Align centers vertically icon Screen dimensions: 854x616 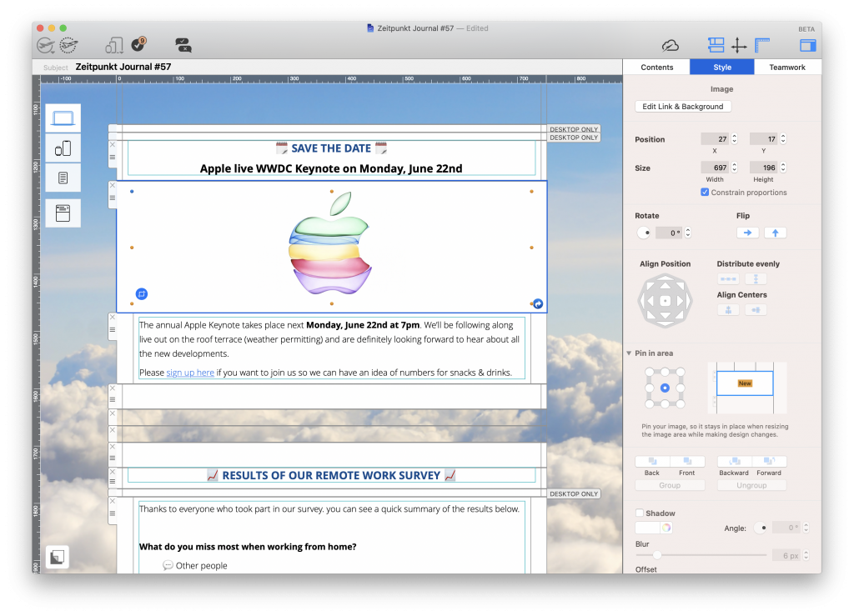click(728, 310)
